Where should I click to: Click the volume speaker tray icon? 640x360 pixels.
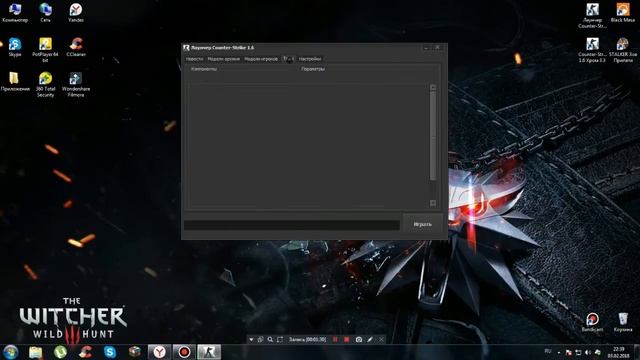pos(588,352)
